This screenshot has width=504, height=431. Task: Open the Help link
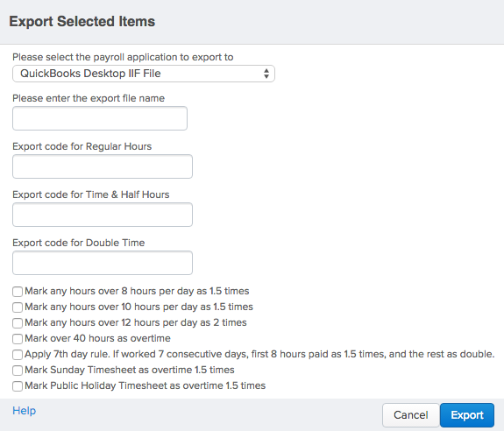[25, 411]
